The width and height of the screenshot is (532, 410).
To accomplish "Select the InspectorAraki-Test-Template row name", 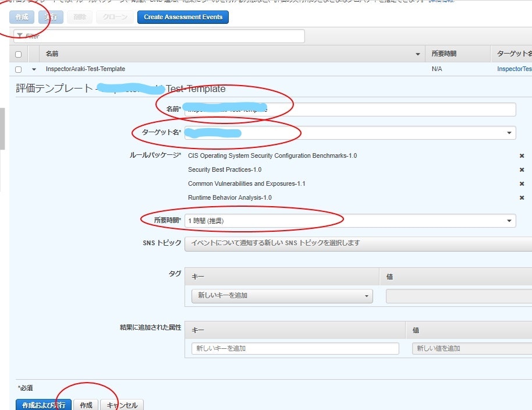I will [x=86, y=69].
